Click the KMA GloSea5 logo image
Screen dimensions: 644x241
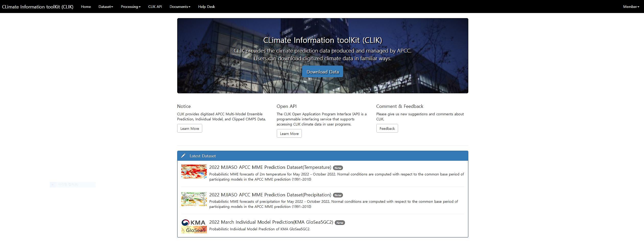tap(194, 226)
